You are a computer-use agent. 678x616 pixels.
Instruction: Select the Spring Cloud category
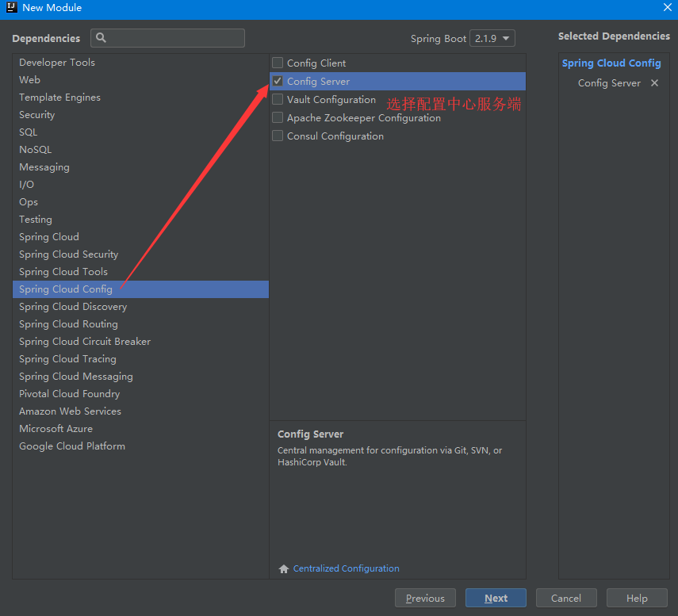point(140,237)
